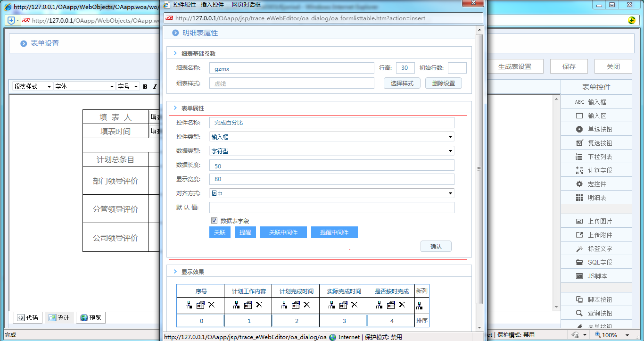Open edit icon under 计划工作内容 column
644x341 pixels.
(x=248, y=305)
